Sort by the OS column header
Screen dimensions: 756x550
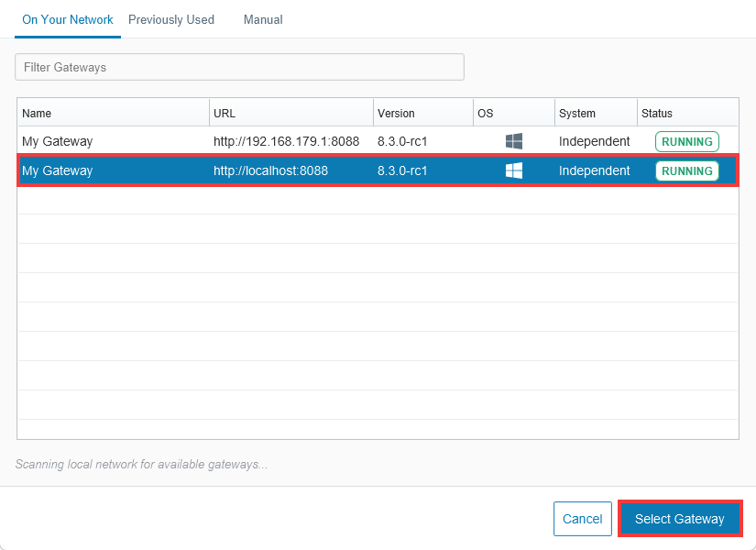click(x=514, y=113)
